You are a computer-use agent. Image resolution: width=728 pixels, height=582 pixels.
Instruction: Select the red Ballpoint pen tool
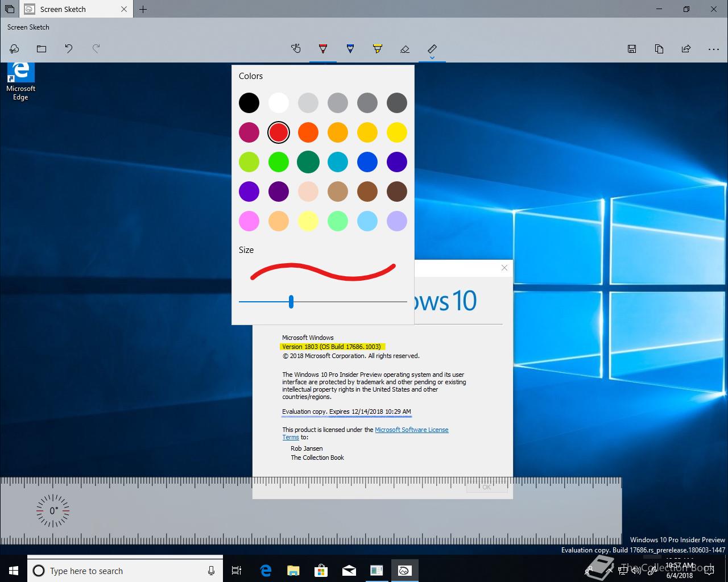click(323, 49)
